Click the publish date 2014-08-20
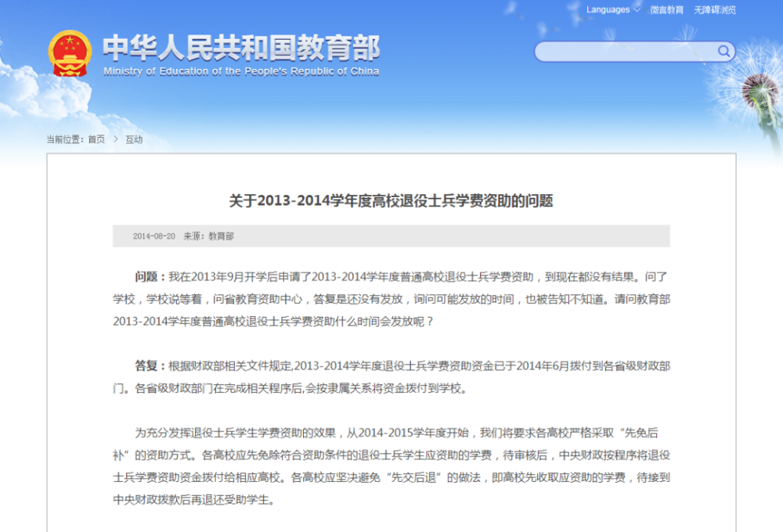Screen dimensions: 783x532 coord(153,236)
